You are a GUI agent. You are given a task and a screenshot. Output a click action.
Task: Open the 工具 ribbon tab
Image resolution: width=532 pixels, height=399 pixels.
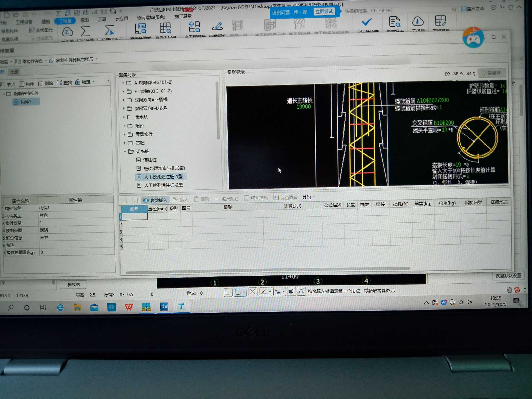(x=102, y=19)
